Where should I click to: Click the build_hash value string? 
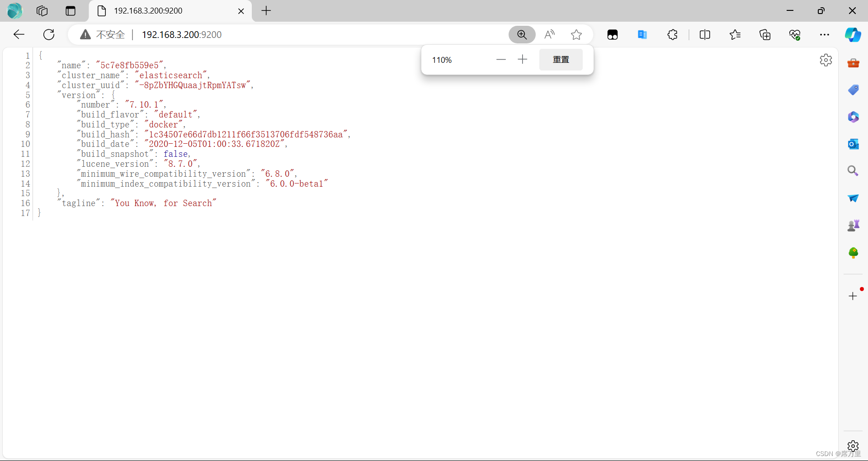click(246, 135)
